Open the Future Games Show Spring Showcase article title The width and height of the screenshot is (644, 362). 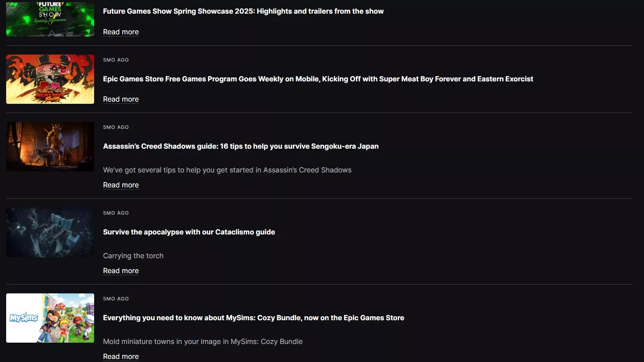(x=243, y=11)
